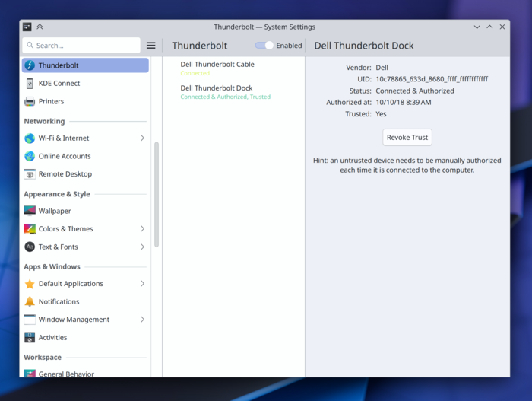Open the hamburger menu beside search
Viewport: 532px width, 401px height.
pos(151,46)
